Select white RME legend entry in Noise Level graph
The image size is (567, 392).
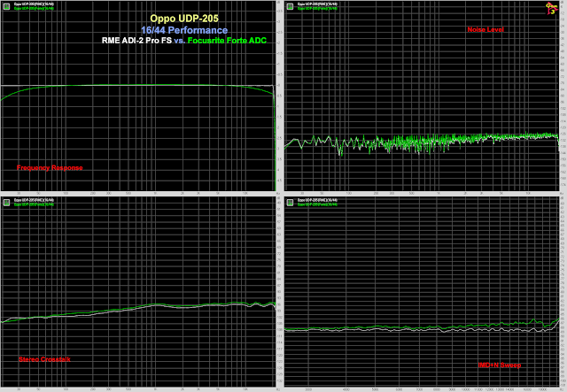coord(317,4)
